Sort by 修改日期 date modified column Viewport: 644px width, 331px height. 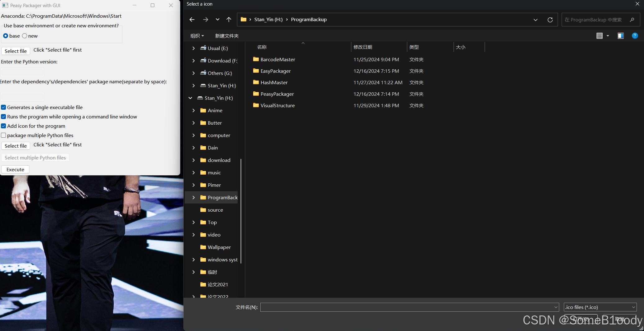[363, 47]
